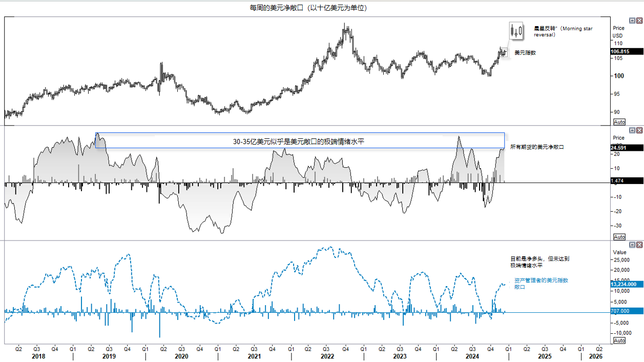Click the 2022 year label on the timeline
This screenshot has height=362, width=644.
click(326, 356)
